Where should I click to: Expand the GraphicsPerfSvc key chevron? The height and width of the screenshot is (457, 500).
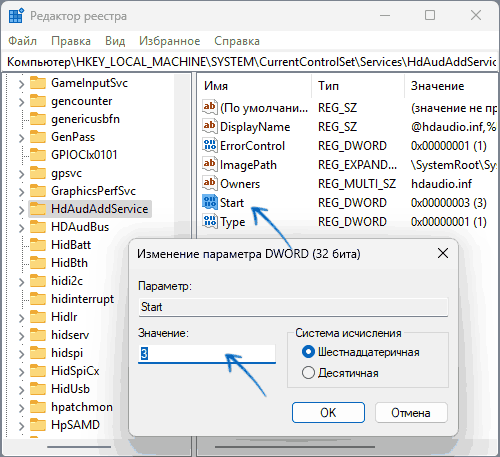tap(21, 191)
